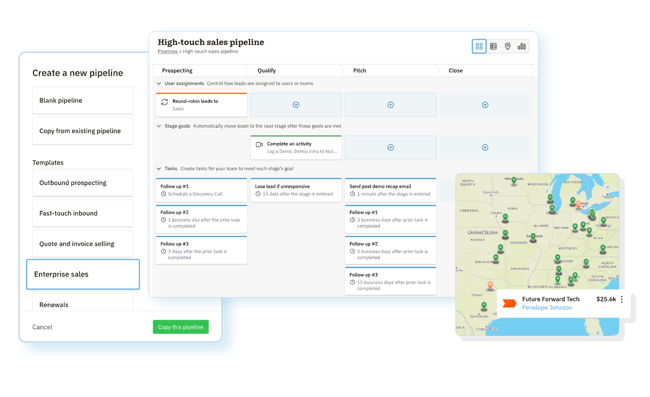Add stage goal in Close stage

tap(485, 148)
